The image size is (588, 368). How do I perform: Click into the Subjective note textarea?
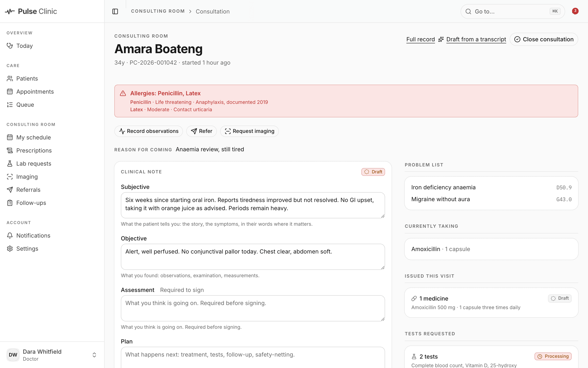click(x=253, y=205)
